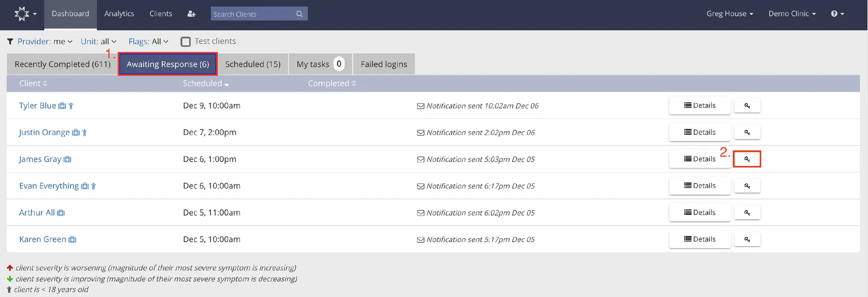The image size is (868, 297).
Task: Expand the Provider filter dropdown
Action: click(45, 42)
